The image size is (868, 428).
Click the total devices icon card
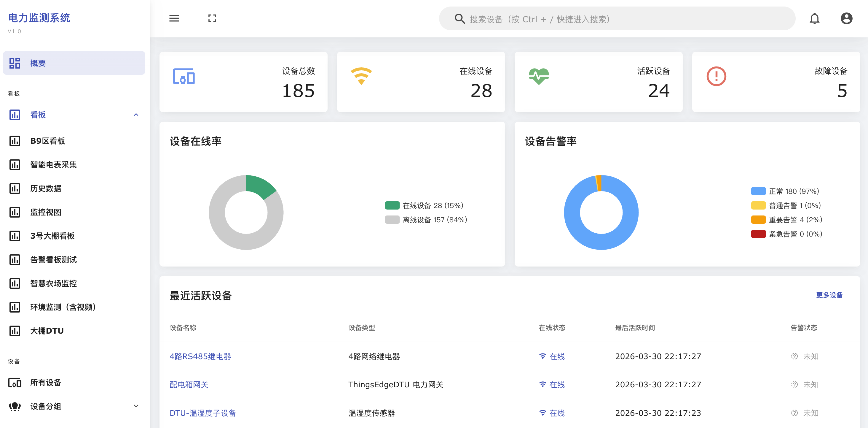click(184, 77)
